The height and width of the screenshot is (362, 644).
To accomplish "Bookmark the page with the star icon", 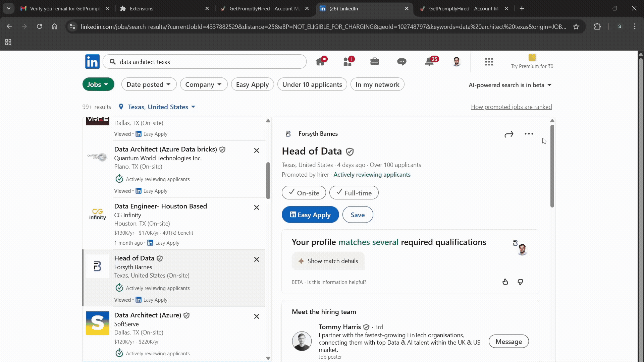I will coord(576,26).
